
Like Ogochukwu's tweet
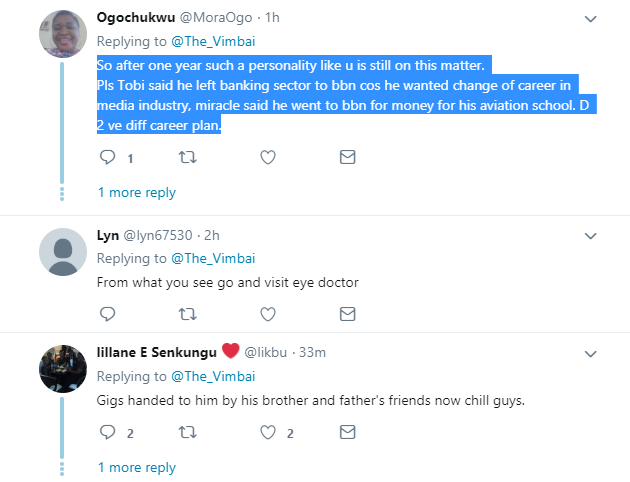[267, 157]
